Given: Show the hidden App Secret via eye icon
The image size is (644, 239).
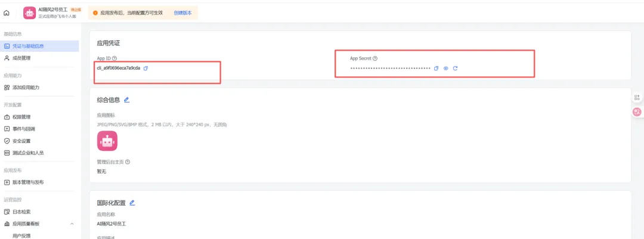Looking at the screenshot, I should pyautogui.click(x=445, y=69).
